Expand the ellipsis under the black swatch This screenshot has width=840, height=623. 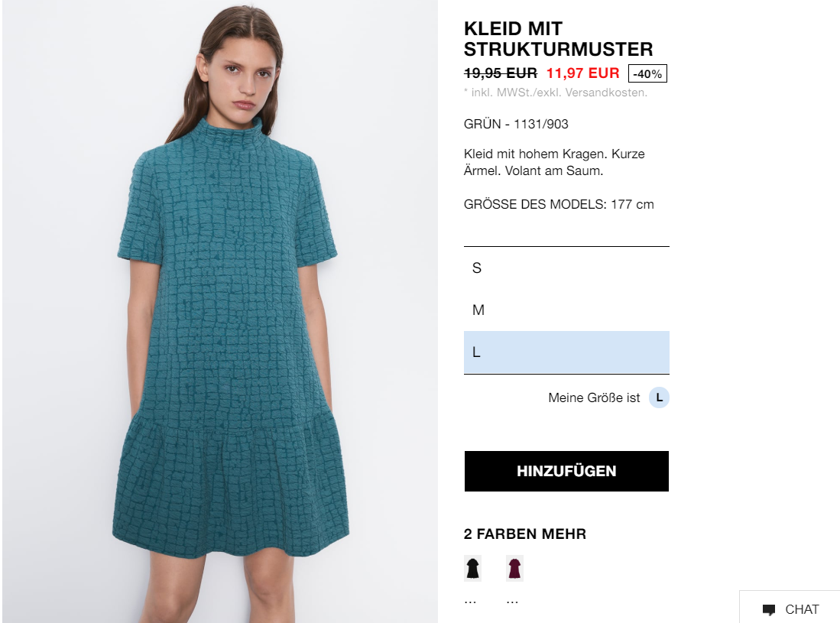(470, 602)
